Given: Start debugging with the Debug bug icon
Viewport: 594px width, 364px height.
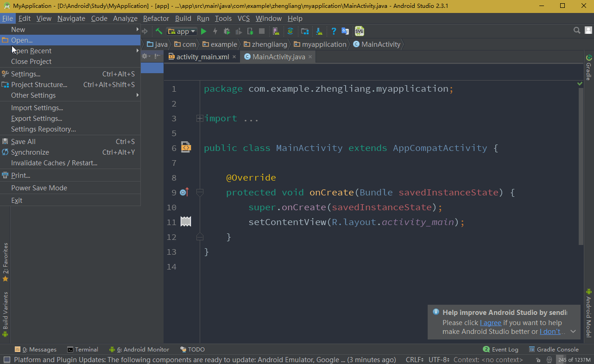Looking at the screenshot, I should click(227, 31).
